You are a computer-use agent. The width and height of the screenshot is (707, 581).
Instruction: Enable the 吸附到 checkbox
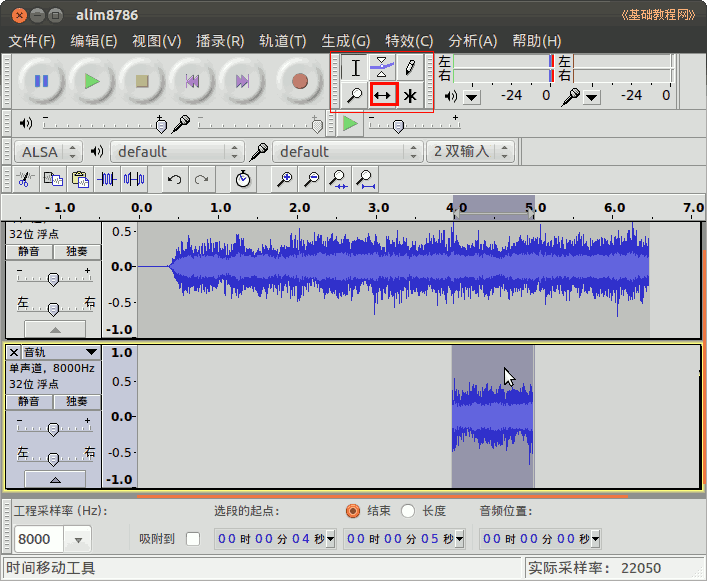pos(193,539)
